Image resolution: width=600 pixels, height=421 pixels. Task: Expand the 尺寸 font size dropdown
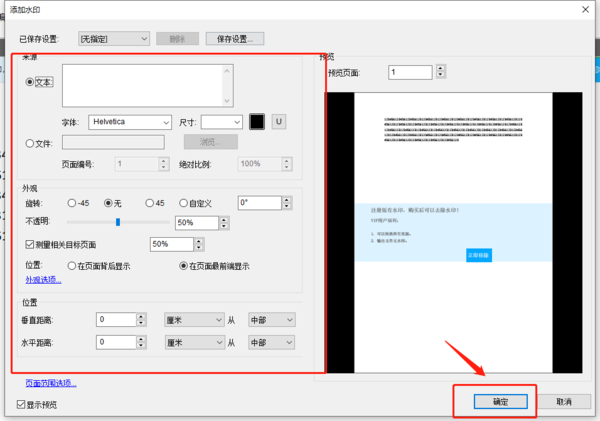222,121
